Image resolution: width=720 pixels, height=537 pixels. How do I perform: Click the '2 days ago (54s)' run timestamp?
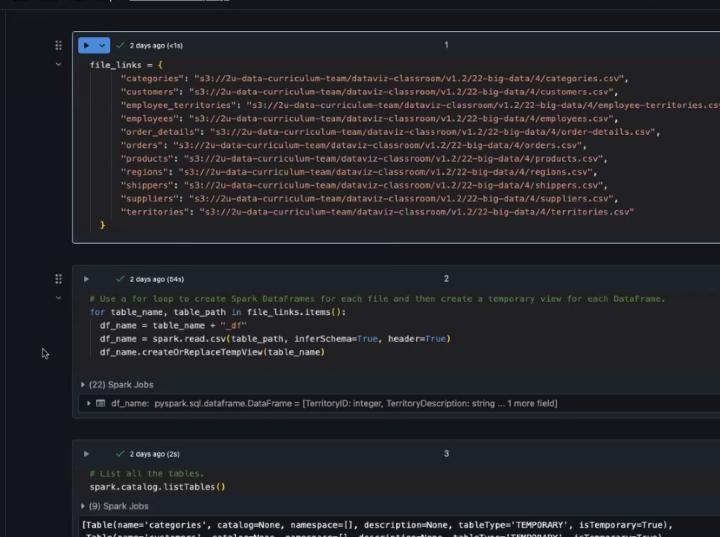[x=157, y=279]
